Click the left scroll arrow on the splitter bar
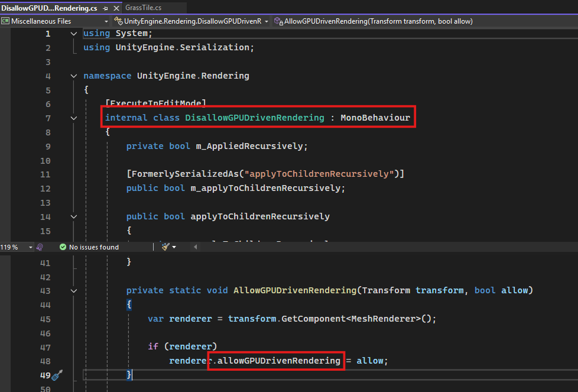Screen dimensions: 578x392 tap(196, 247)
